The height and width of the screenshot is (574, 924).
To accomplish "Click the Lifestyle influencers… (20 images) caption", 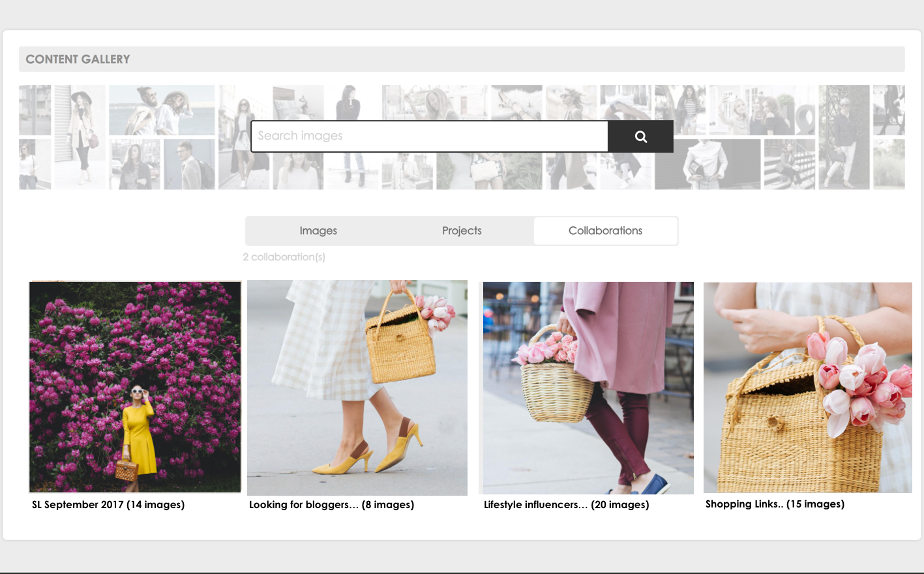I will 566,505.
